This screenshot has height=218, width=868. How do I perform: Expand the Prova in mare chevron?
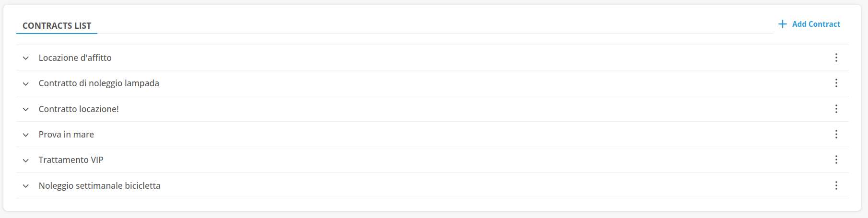tap(26, 135)
